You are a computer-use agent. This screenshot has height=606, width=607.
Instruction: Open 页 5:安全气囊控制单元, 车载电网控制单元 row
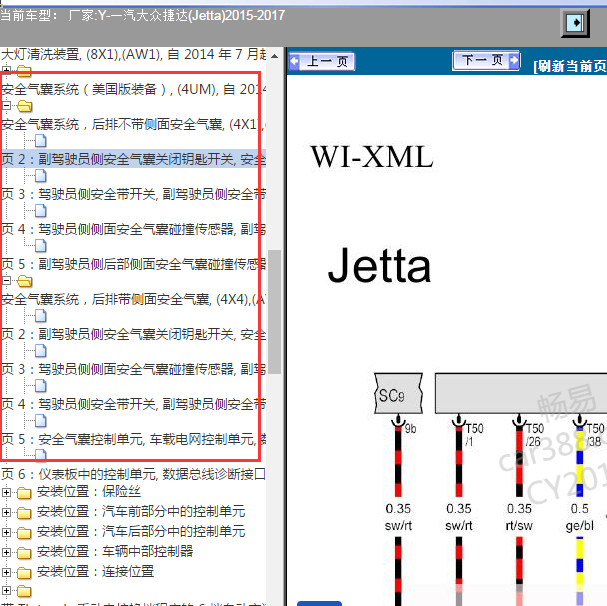point(133,439)
